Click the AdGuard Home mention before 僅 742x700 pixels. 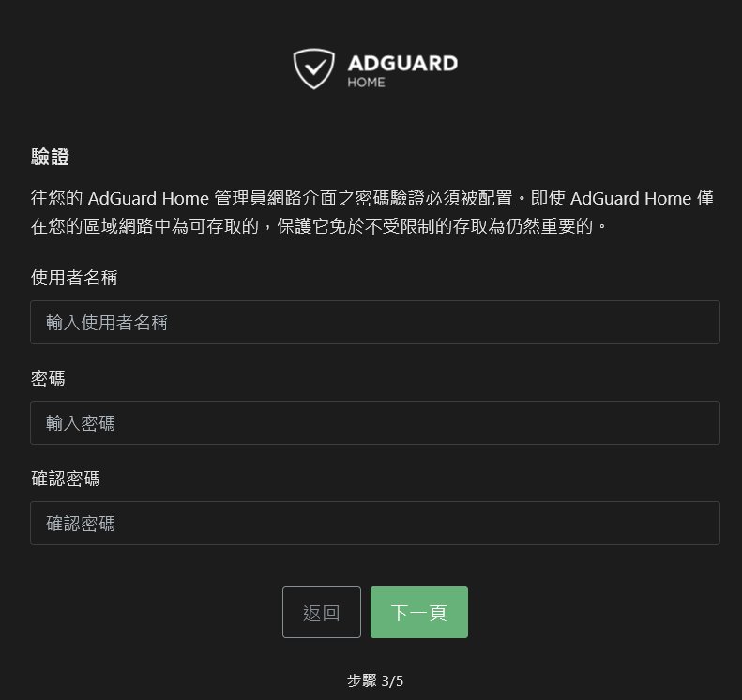coord(630,198)
